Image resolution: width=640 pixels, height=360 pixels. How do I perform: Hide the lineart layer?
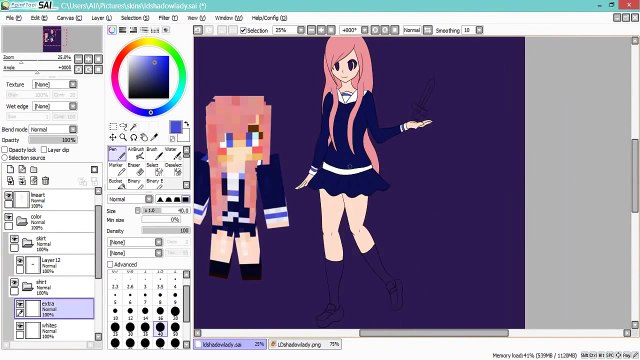click(x=9, y=195)
